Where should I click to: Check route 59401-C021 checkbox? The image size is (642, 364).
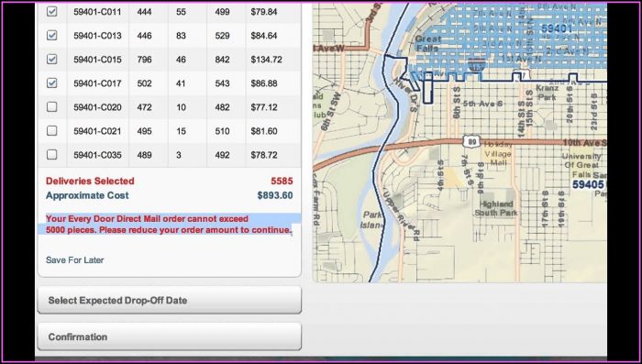(x=51, y=130)
